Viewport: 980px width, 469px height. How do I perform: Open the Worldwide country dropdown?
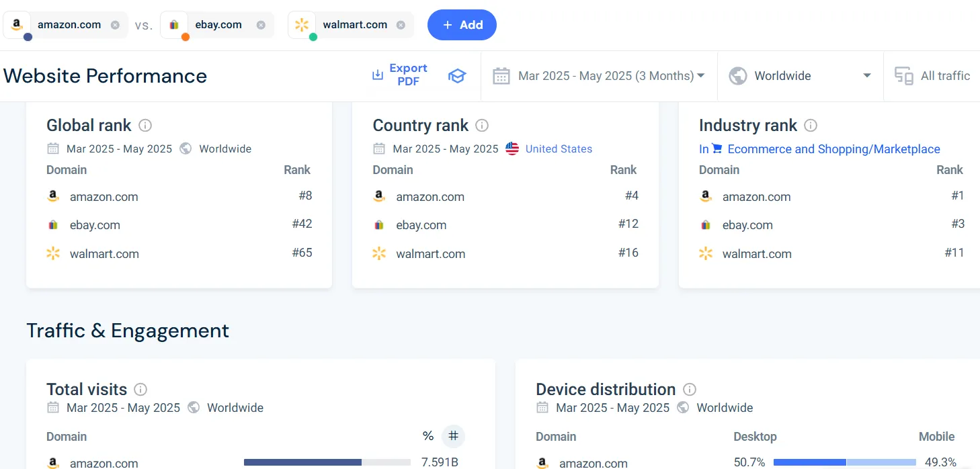coord(800,76)
